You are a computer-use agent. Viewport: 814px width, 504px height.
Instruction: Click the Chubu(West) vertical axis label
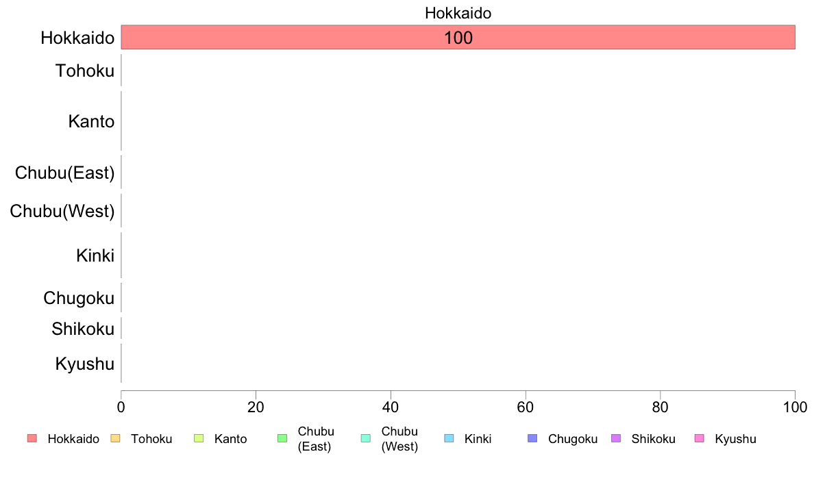[62, 211]
